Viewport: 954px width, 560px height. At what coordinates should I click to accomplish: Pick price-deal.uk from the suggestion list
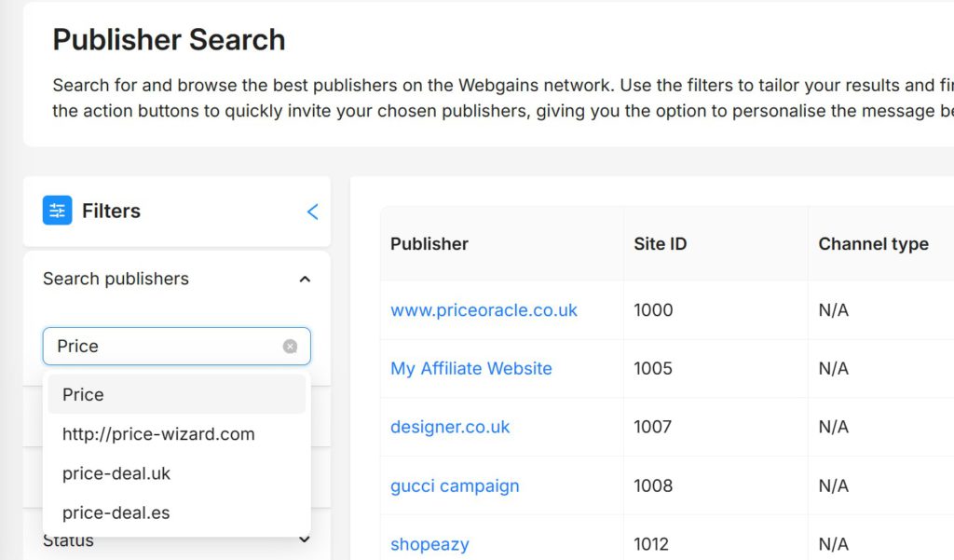point(176,473)
